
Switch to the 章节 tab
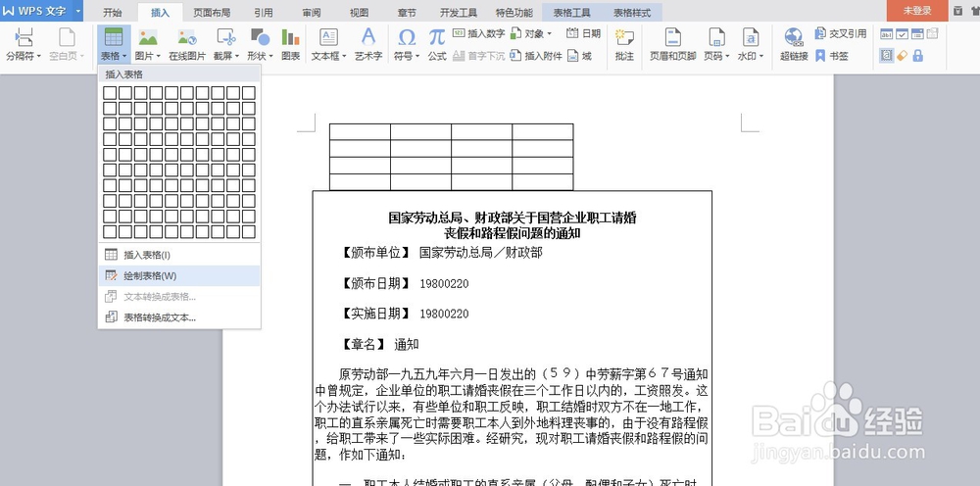pos(407,13)
